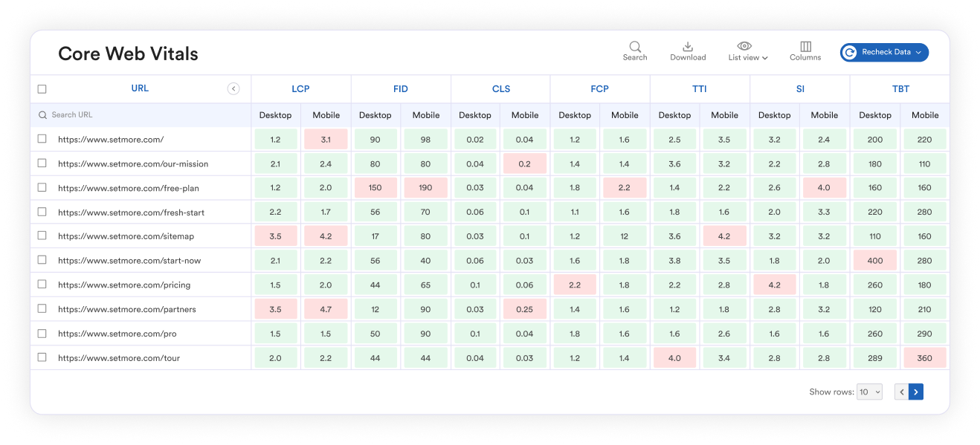Sort by the LCP column header
980x445 pixels.
[x=300, y=89]
